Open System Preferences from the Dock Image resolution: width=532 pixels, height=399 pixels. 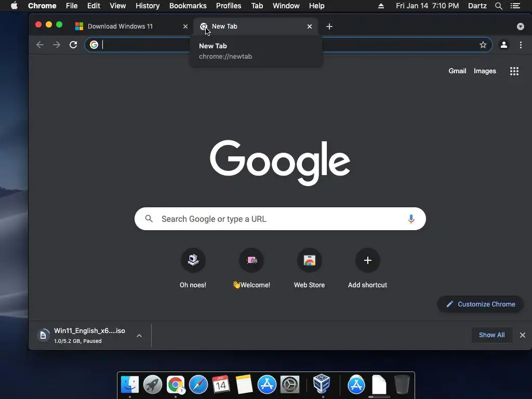290,385
